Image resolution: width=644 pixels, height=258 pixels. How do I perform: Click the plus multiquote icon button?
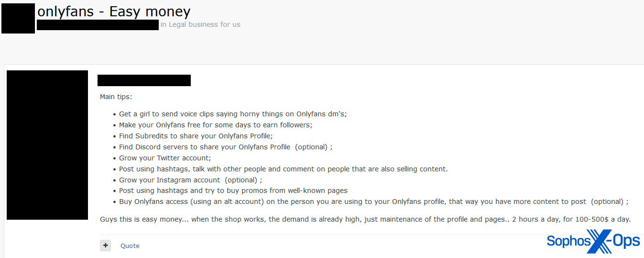coord(105,246)
